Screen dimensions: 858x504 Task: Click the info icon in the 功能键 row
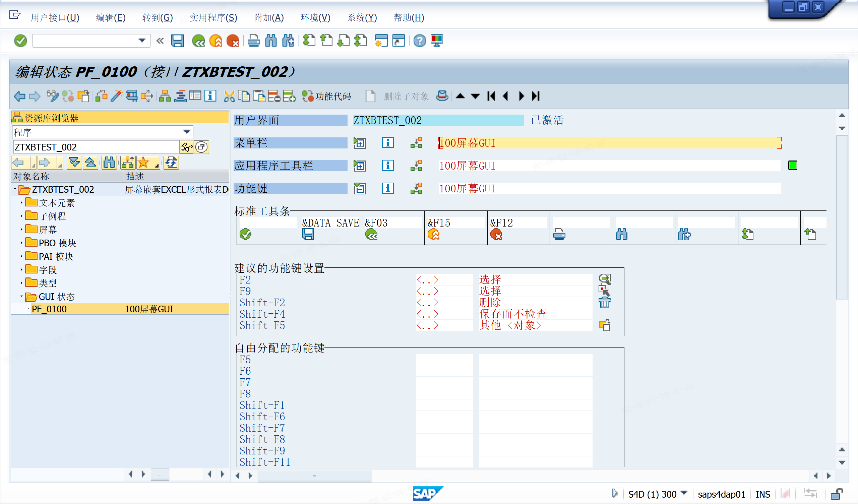point(388,188)
